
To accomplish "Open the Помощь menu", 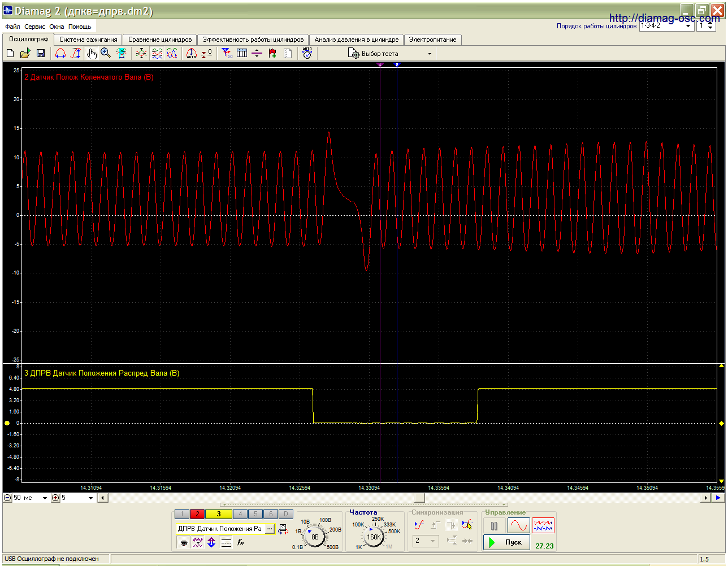I will pos(80,27).
